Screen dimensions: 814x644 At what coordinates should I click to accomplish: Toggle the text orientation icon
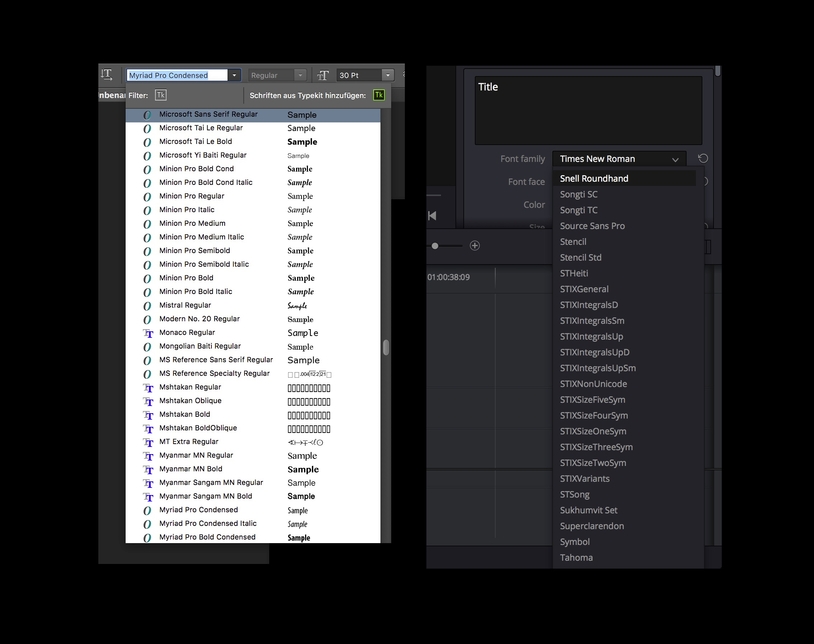[x=107, y=75]
